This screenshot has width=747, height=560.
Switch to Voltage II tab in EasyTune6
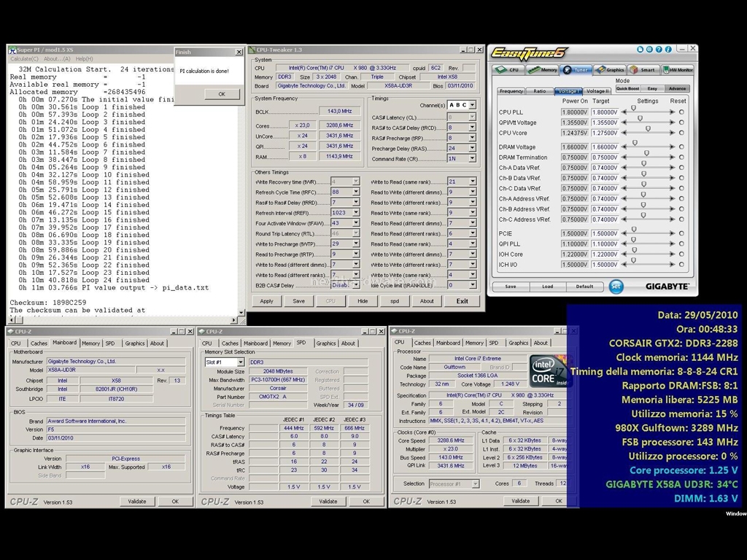(597, 91)
